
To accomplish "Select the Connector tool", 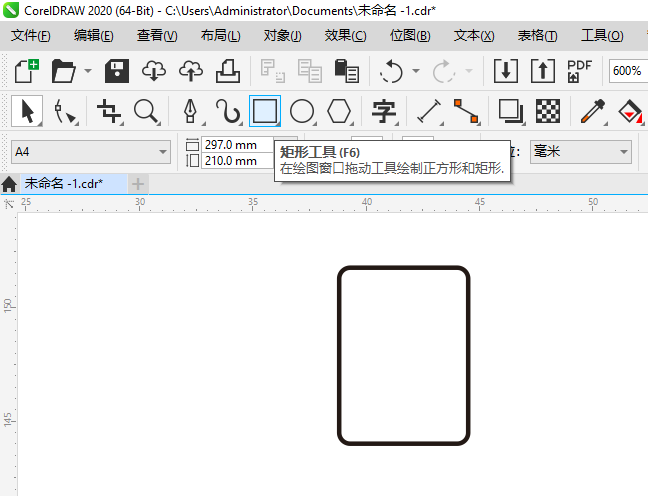I will (x=466, y=111).
